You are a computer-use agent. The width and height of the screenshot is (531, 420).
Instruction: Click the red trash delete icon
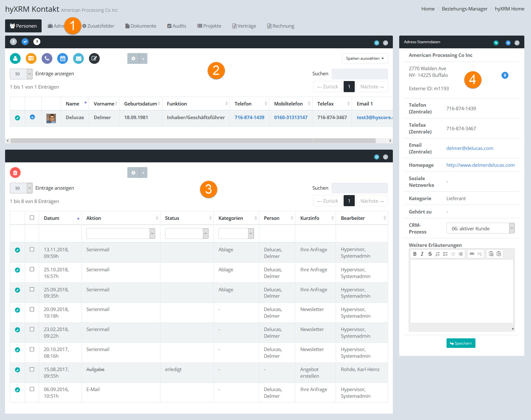pyautogui.click(x=15, y=173)
